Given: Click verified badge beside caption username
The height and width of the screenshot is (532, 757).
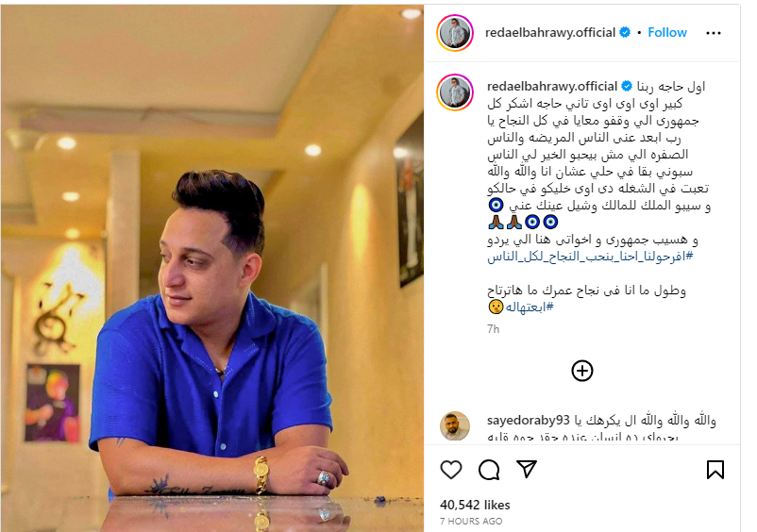Looking at the screenshot, I should (x=627, y=87).
